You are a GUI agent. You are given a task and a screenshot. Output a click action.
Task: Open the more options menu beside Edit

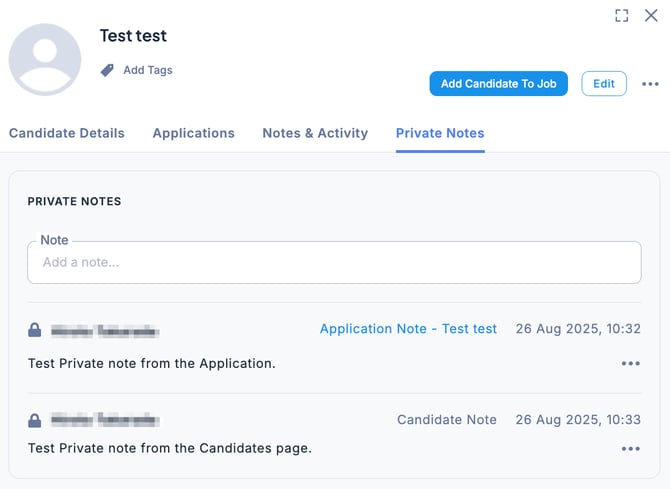tap(650, 84)
